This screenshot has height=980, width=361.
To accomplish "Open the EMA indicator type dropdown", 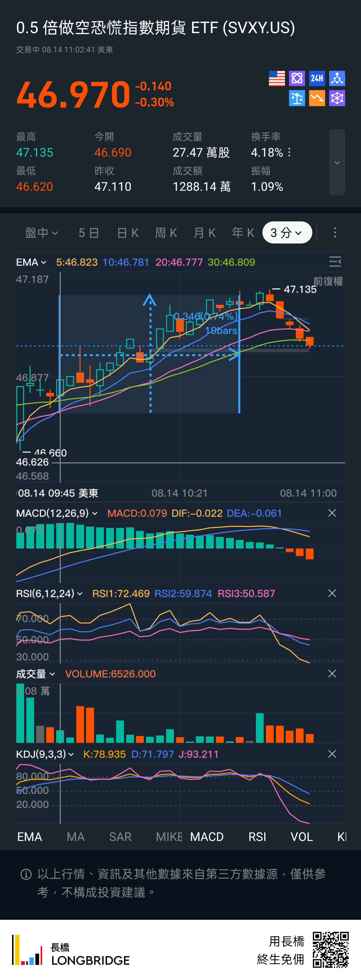I will (31, 262).
